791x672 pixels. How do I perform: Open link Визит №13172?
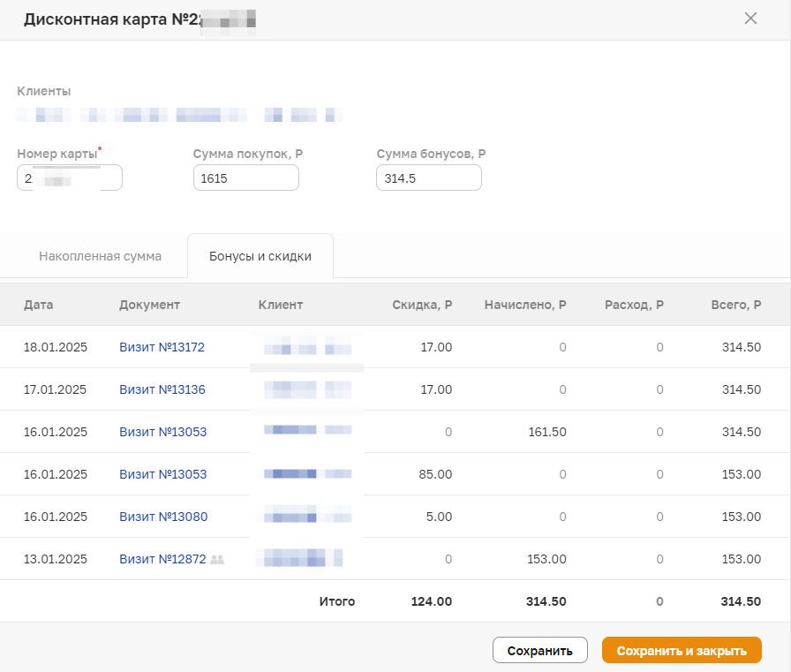162,347
